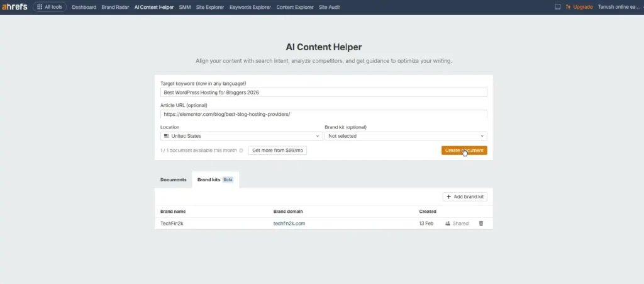Open Keywords Explorer
644x284 pixels.
tap(250, 7)
